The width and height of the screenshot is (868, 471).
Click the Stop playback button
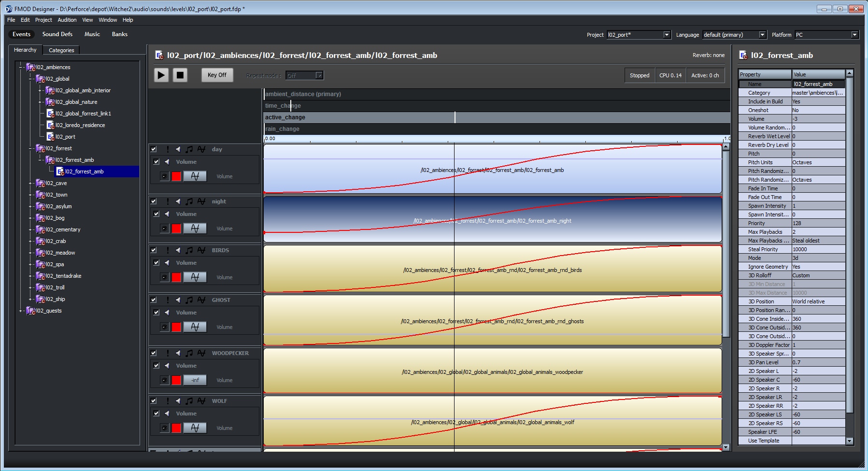click(180, 75)
